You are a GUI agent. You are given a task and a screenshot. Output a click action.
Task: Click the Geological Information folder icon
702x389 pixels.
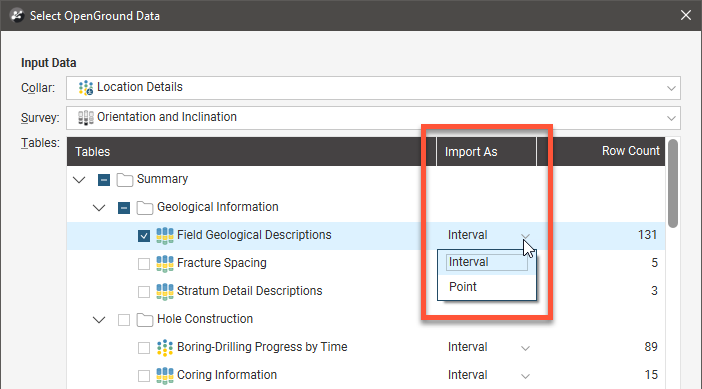145,208
